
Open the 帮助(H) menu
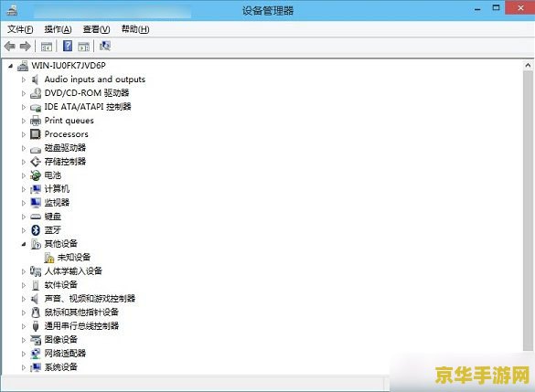pos(135,29)
